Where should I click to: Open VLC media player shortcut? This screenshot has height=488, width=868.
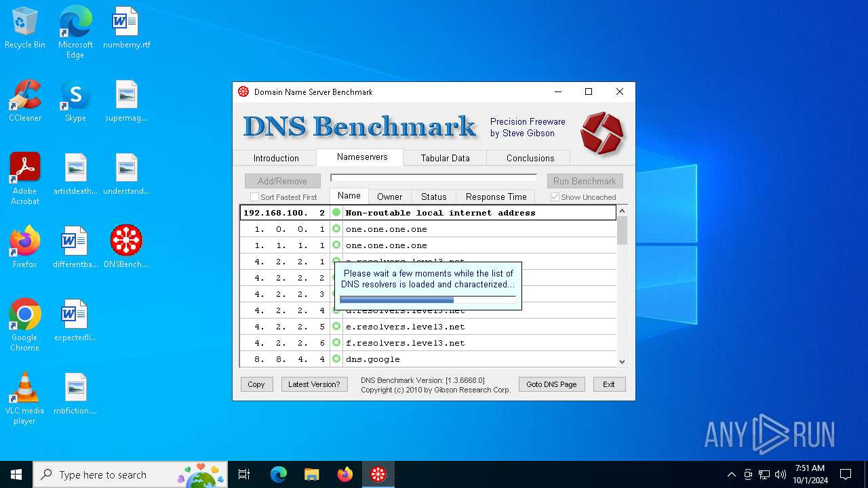pyautogui.click(x=25, y=399)
